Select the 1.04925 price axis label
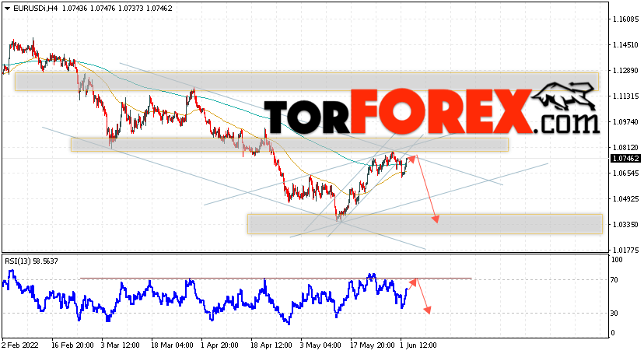644x354 pixels. [625, 199]
